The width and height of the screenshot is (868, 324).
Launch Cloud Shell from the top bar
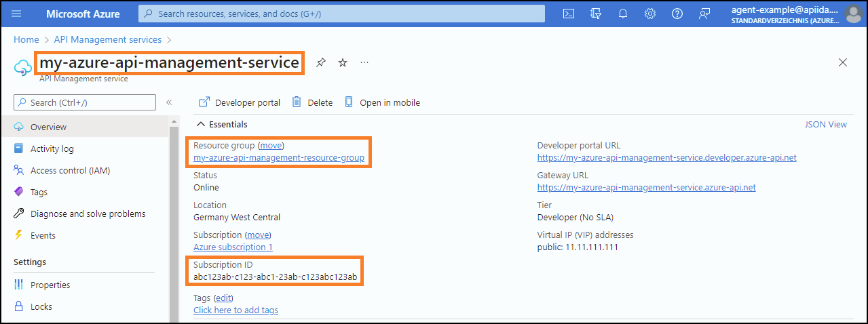click(x=569, y=14)
